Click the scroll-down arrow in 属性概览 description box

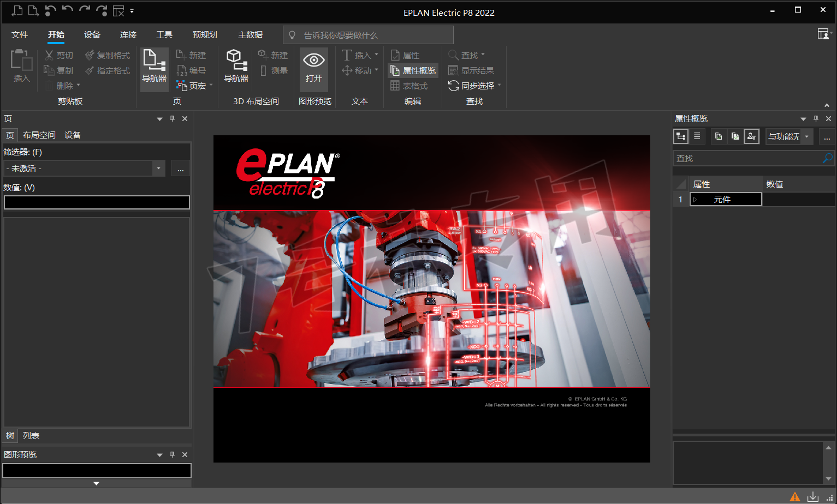coord(828,478)
